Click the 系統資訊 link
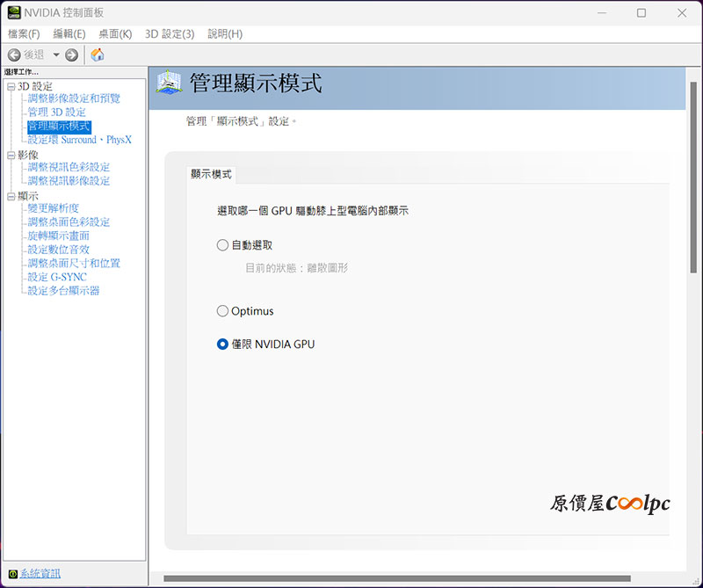 coord(40,574)
